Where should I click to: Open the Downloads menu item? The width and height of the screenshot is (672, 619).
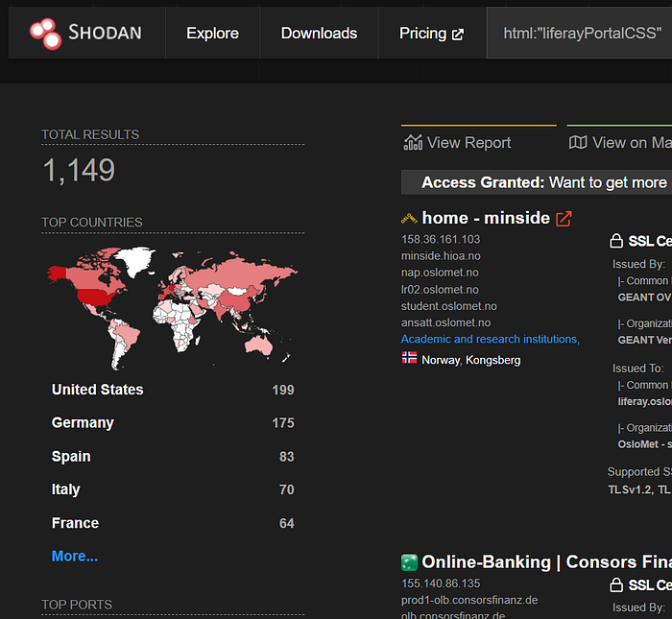(x=319, y=33)
